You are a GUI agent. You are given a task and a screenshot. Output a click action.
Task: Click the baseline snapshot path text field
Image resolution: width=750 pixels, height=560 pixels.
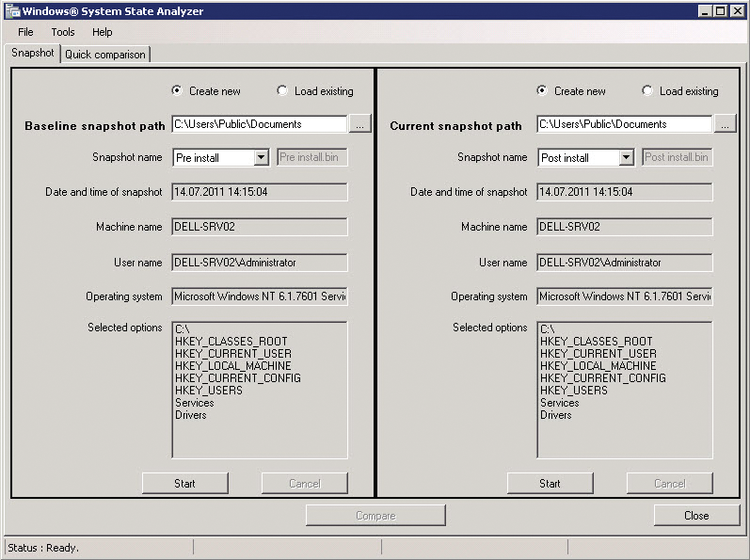[260, 124]
